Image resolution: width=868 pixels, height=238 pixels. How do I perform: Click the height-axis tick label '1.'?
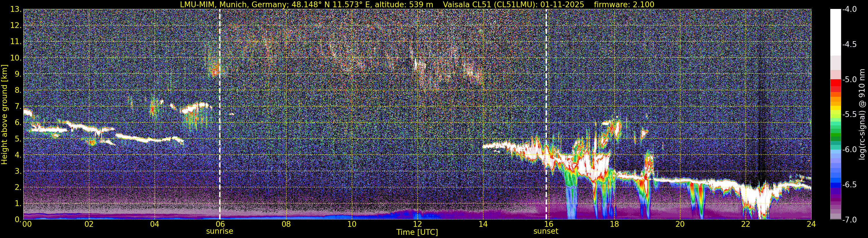pyautogui.click(x=18, y=204)
